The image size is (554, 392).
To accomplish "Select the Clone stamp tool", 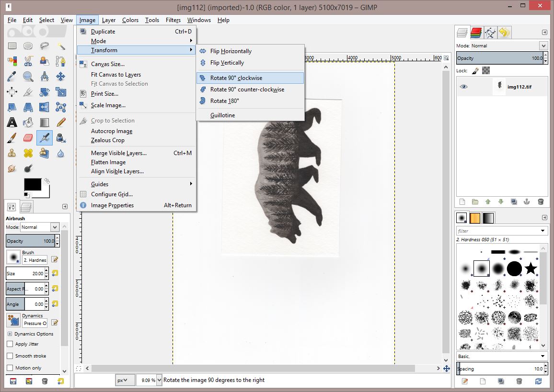I will [x=12, y=154].
